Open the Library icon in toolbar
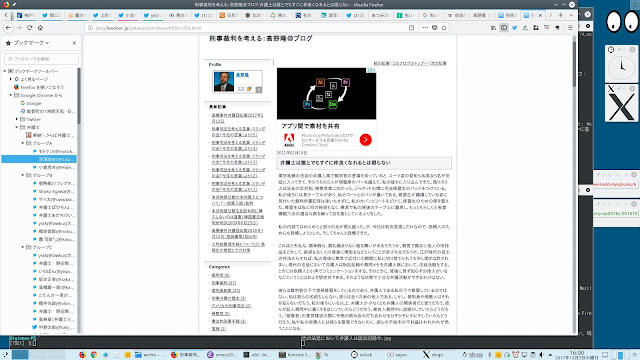The image size is (640, 360). 493,28
